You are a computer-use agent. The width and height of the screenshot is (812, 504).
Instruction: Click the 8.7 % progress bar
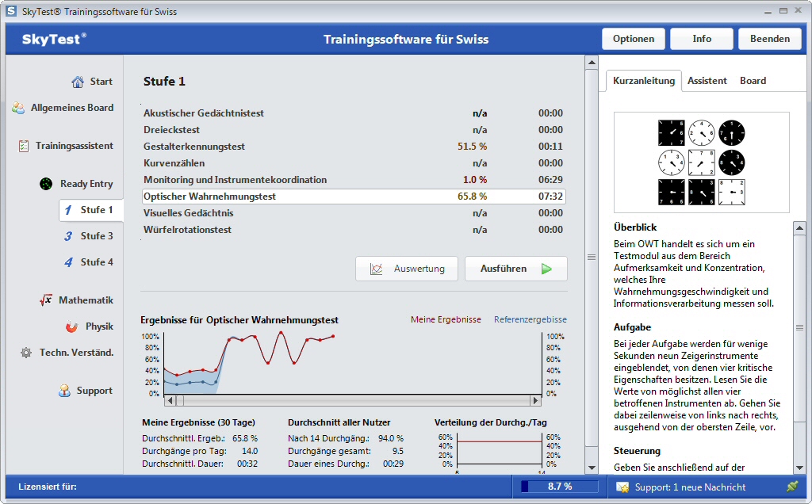click(554, 486)
